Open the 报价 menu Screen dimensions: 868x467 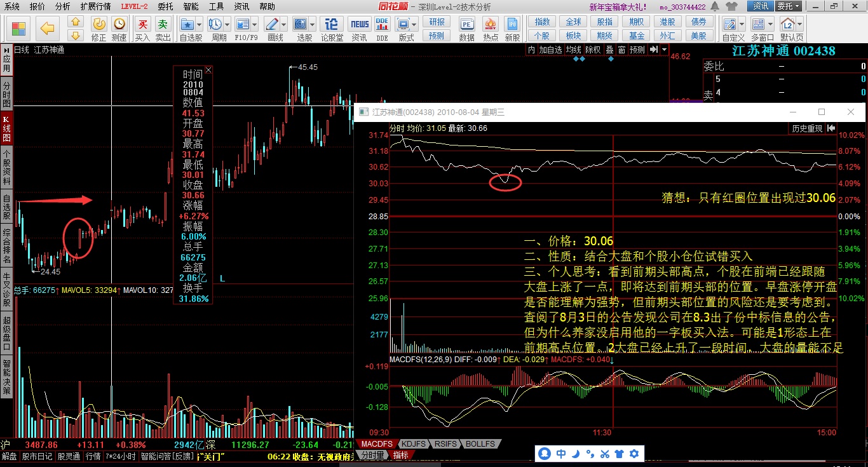(37, 6)
